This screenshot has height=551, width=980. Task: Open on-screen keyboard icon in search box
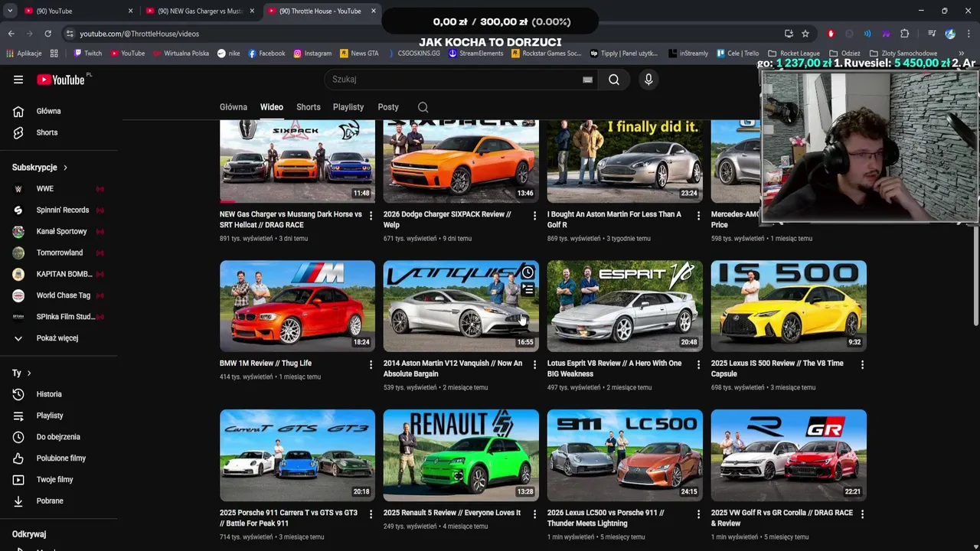(587, 80)
